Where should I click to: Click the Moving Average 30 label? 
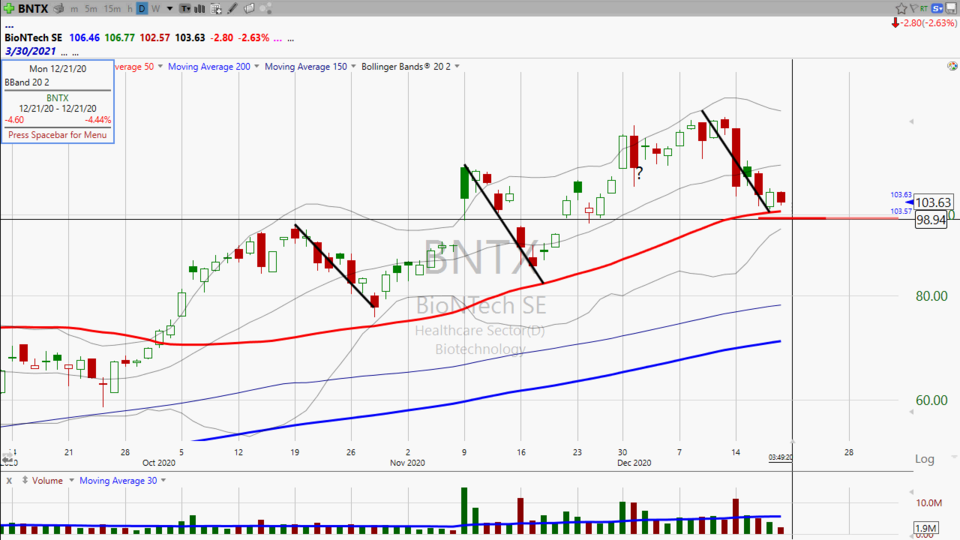[x=118, y=481]
